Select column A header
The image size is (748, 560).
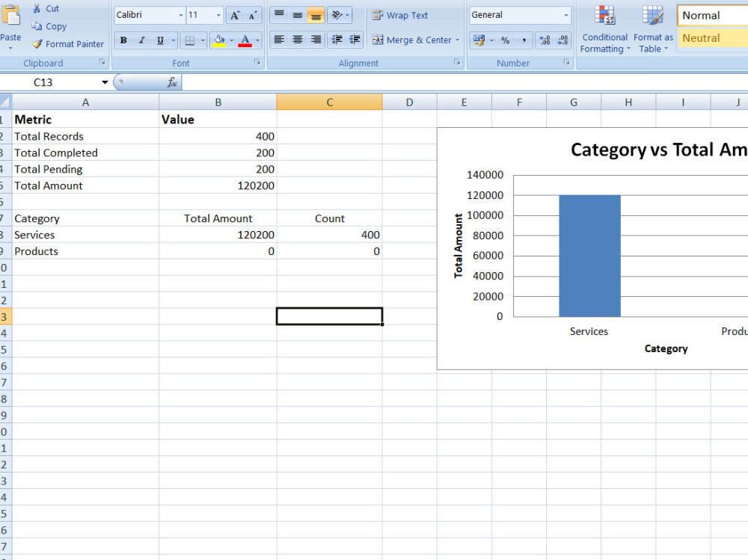85,102
